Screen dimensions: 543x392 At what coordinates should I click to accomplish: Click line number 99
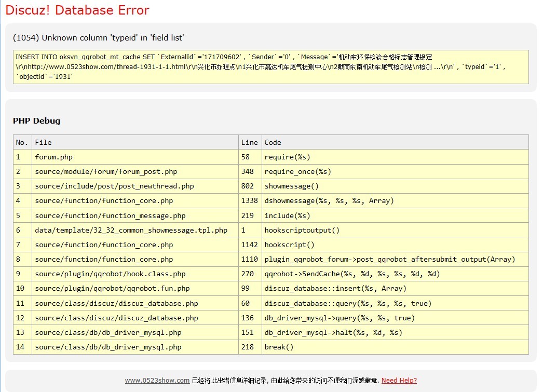click(x=250, y=288)
